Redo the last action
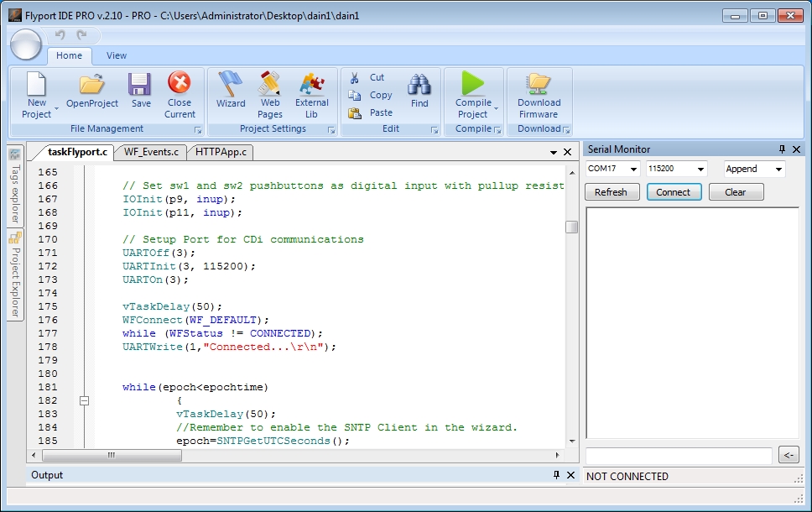 coord(81,34)
